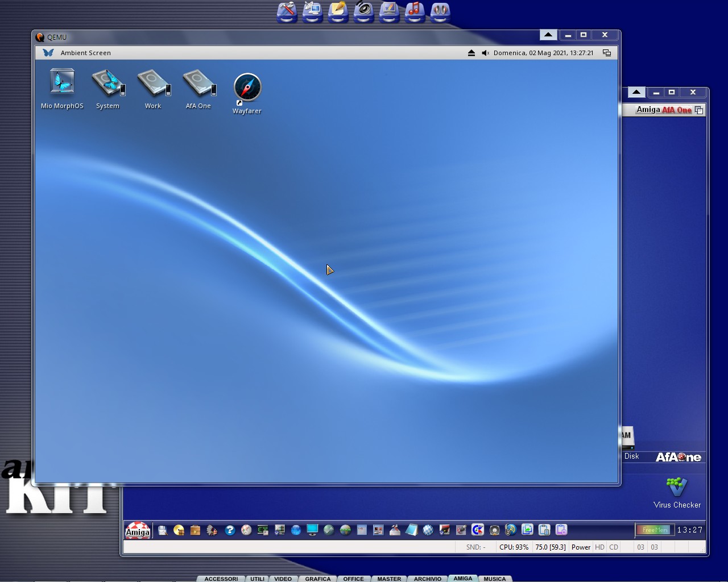Click the eject icon in Ambient title bar
The height and width of the screenshot is (582, 728).
(471, 53)
